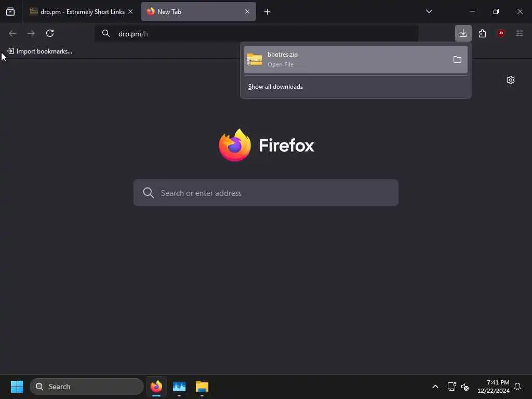The width and height of the screenshot is (532, 399).
Task: Open the uBlock Origin extension icon
Action: (x=501, y=33)
